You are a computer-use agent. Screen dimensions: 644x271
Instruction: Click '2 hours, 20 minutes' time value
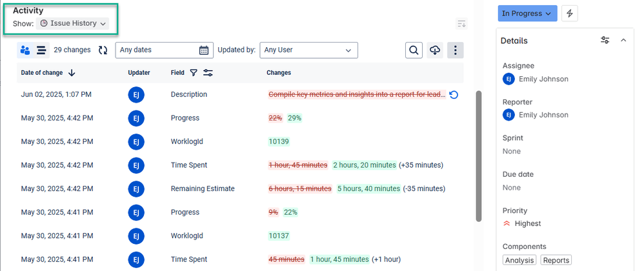click(365, 165)
